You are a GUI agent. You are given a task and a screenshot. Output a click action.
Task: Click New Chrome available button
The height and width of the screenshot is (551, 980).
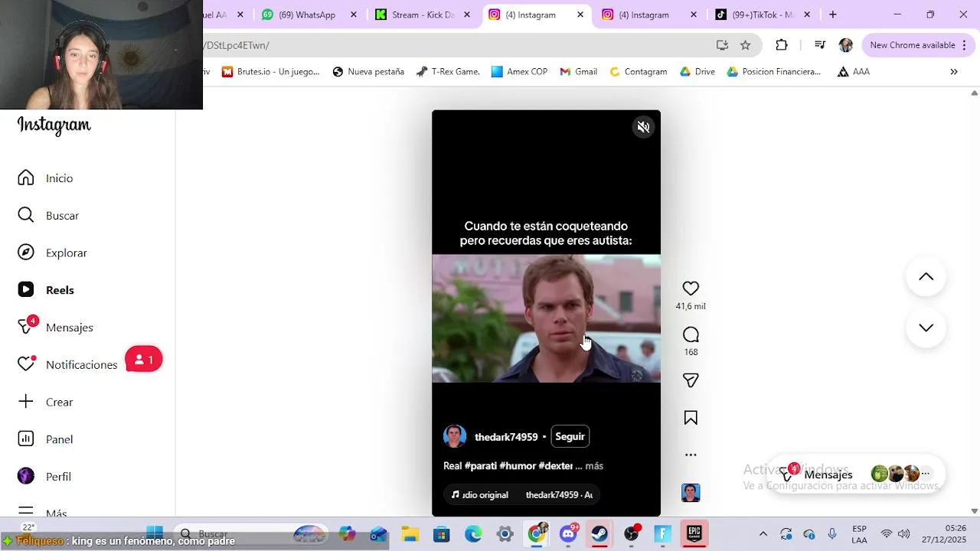click(x=917, y=45)
